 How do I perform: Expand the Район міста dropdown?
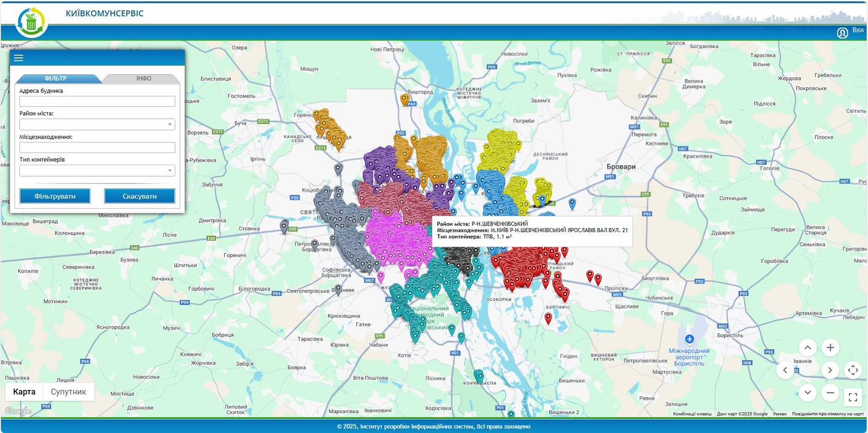click(x=97, y=125)
